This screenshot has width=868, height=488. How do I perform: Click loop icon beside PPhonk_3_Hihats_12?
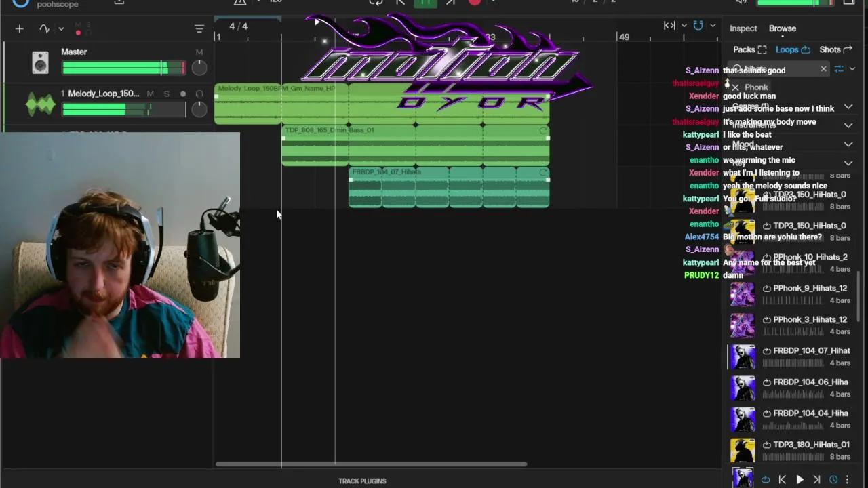coord(767,319)
